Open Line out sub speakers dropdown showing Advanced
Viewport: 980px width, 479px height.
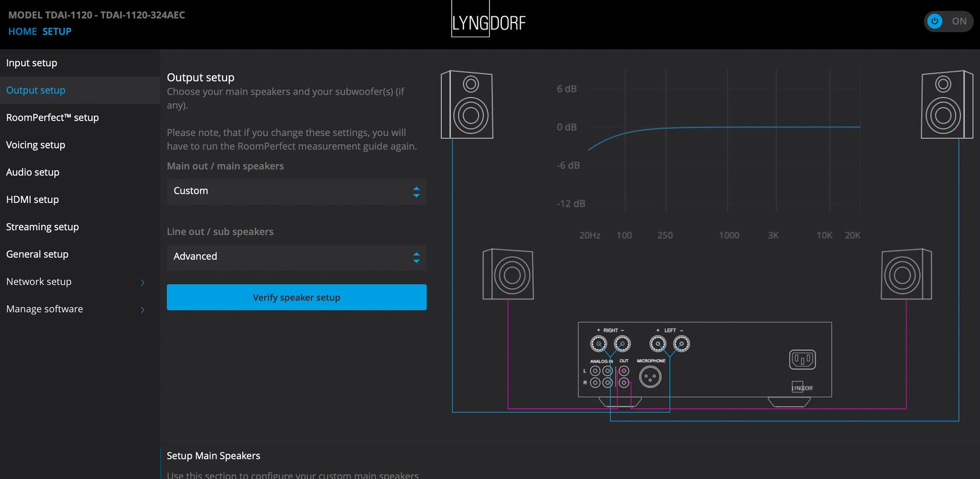coord(297,257)
